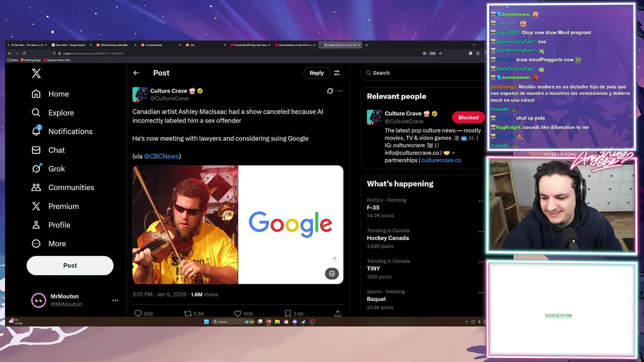Screen dimensions: 644x362
Task: Expand the list-all-tabs chevron
Action: pos(474,45)
